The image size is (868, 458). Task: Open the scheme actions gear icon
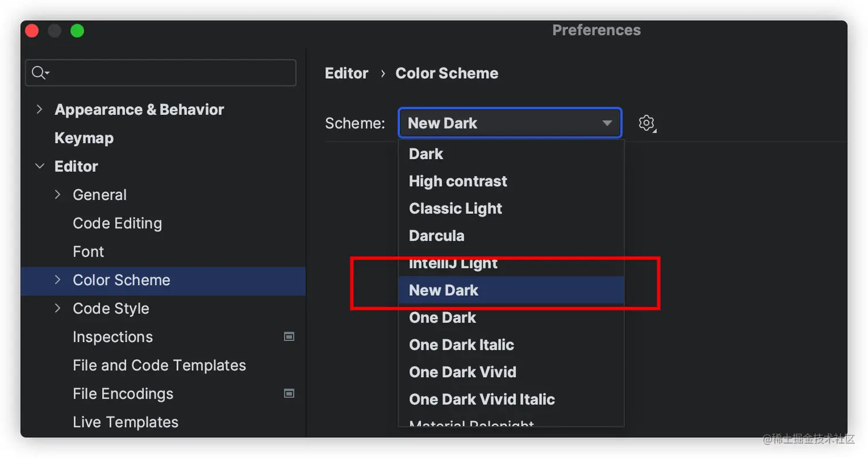point(647,123)
